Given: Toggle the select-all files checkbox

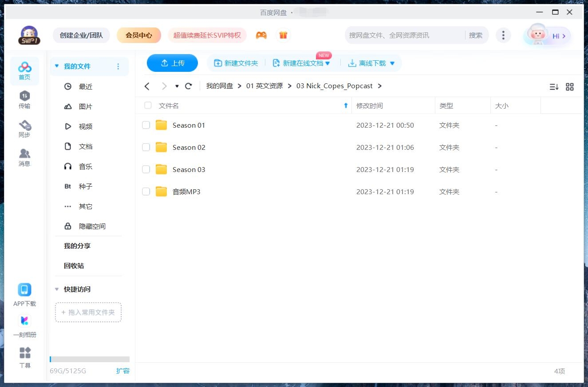Looking at the screenshot, I should (x=148, y=106).
